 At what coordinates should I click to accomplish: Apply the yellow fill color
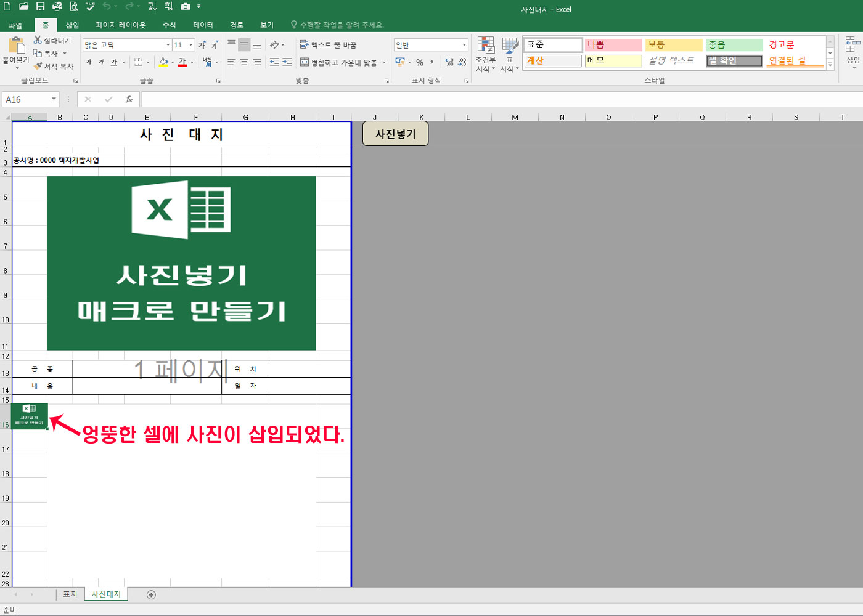click(163, 62)
